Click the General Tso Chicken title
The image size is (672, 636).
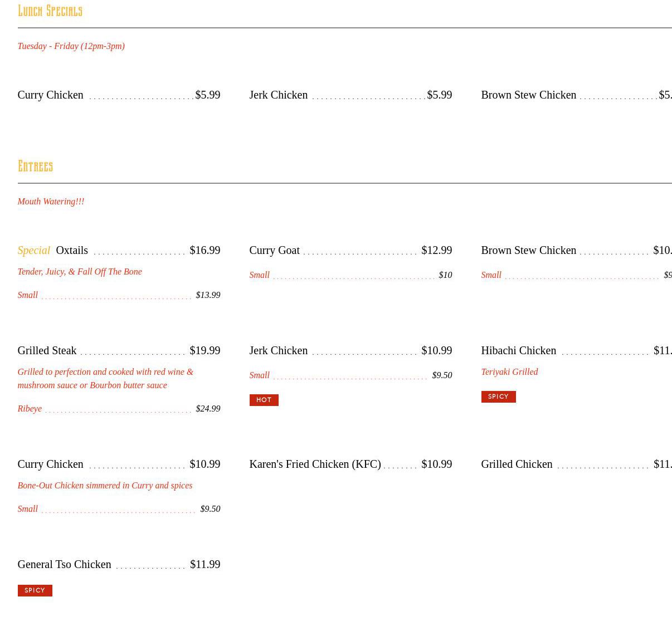[64, 564]
